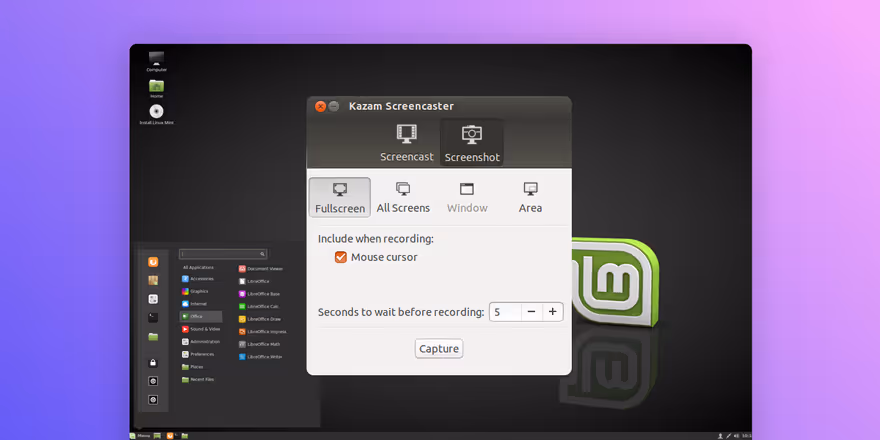Click the clock on the taskbar
Viewport: 880px width, 440px height.
(x=746, y=436)
